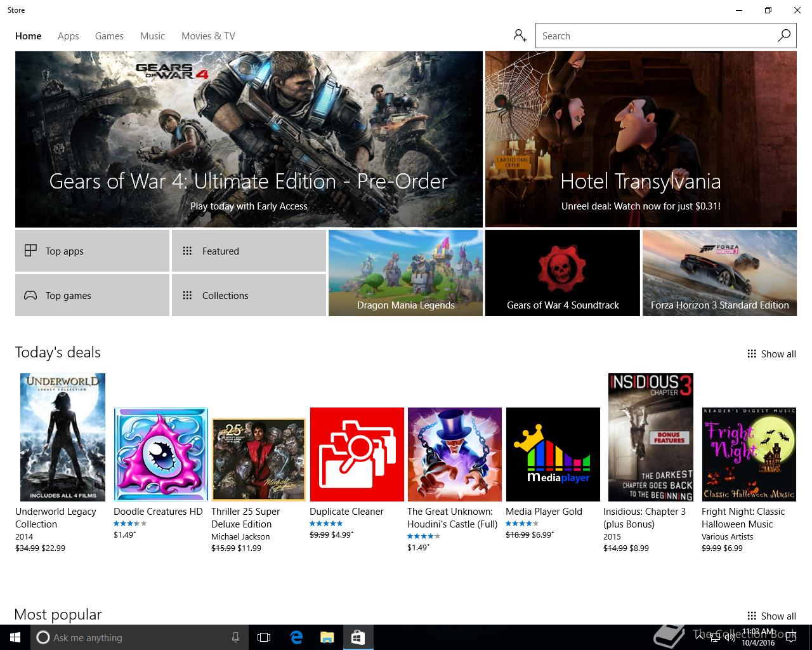Launch Microsoft Edge from the taskbar
Image resolution: width=812 pixels, height=650 pixels.
point(296,637)
